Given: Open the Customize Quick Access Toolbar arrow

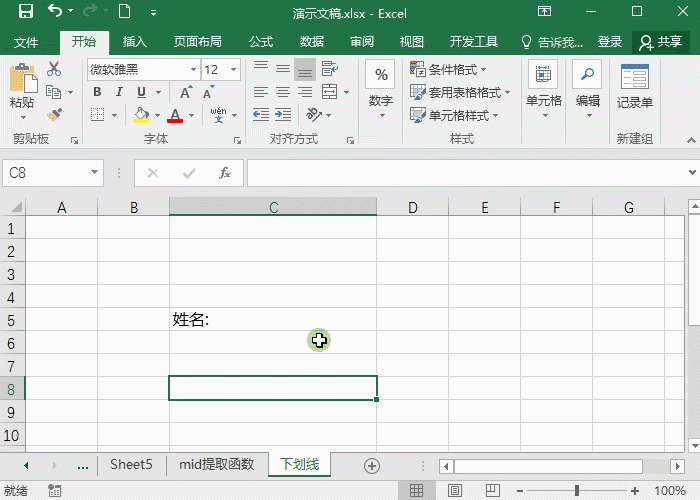Looking at the screenshot, I should point(153,13).
